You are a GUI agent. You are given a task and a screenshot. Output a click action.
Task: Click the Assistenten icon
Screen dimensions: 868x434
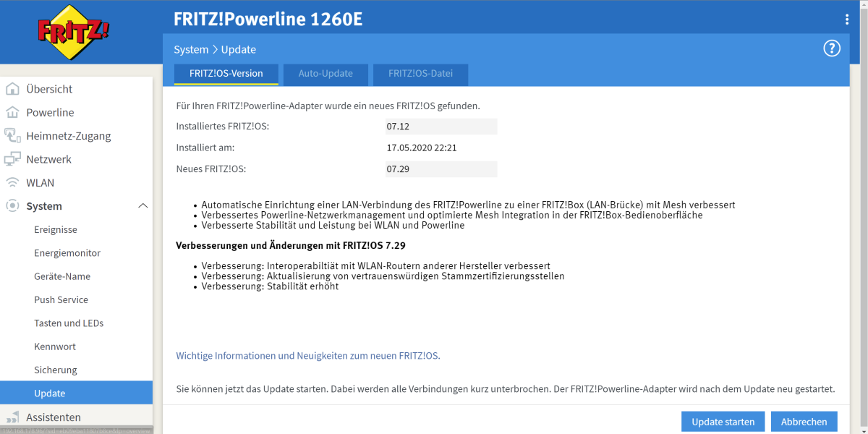coord(12,417)
